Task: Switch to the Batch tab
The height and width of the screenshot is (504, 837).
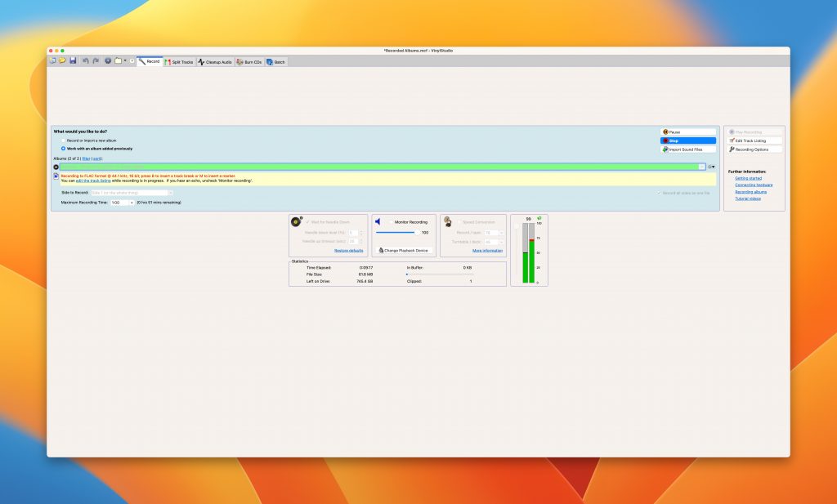Action: click(276, 62)
